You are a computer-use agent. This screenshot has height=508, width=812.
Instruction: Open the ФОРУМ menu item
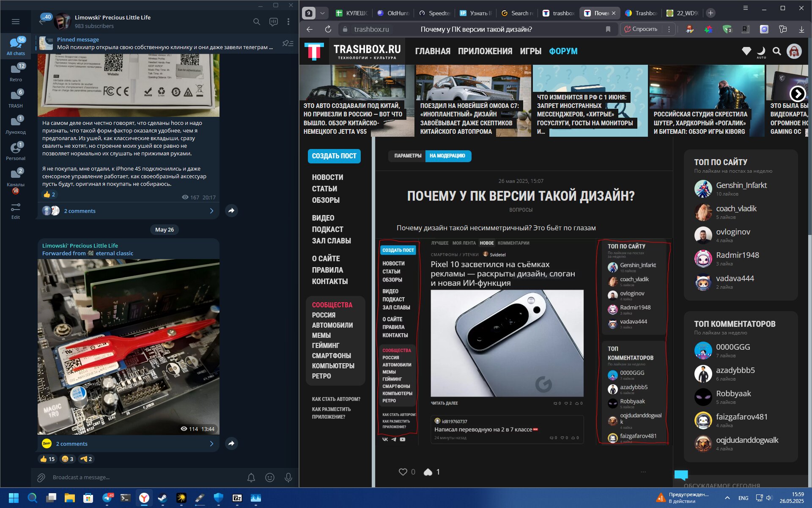tap(563, 51)
